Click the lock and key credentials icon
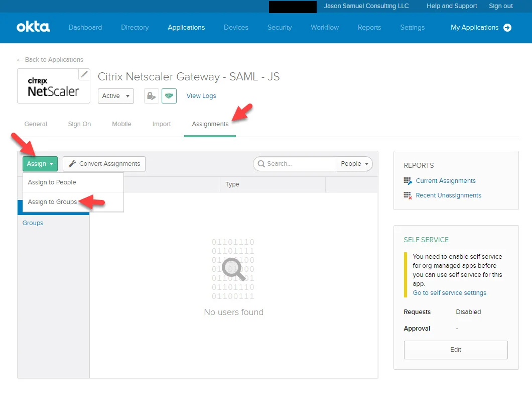The height and width of the screenshot is (411, 532). click(152, 96)
